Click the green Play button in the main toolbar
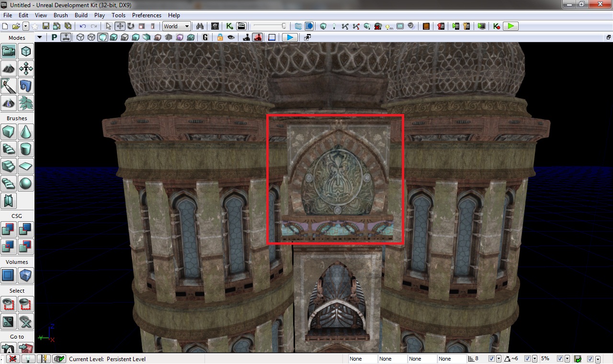This screenshot has width=613, height=364. coord(511,26)
